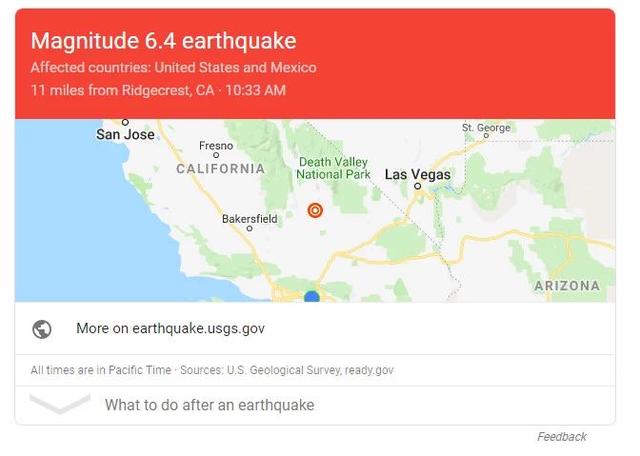The width and height of the screenshot is (640, 456).
Task: Click the CALIFORNIA state label on map
Action: click(220, 169)
